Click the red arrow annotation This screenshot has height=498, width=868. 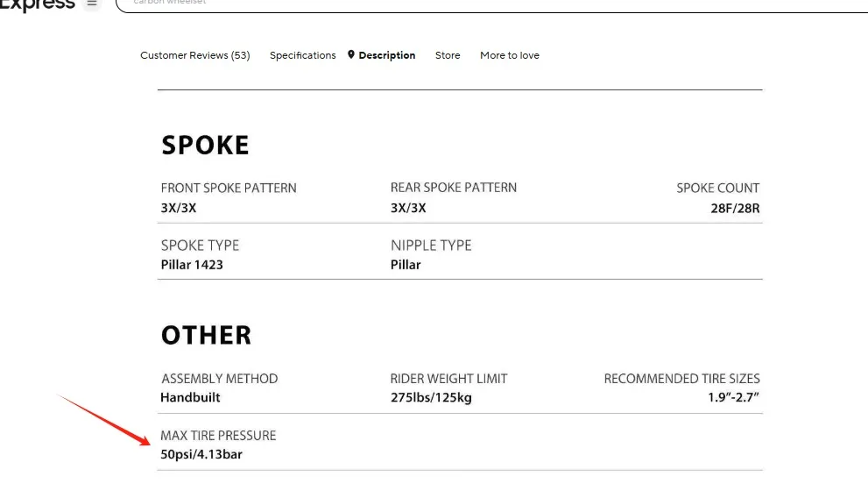pos(103,420)
